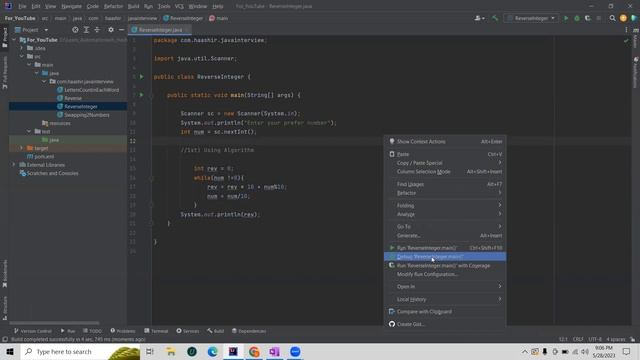The image size is (640, 360).
Task: Open Windows Start menu
Action: [10, 351]
